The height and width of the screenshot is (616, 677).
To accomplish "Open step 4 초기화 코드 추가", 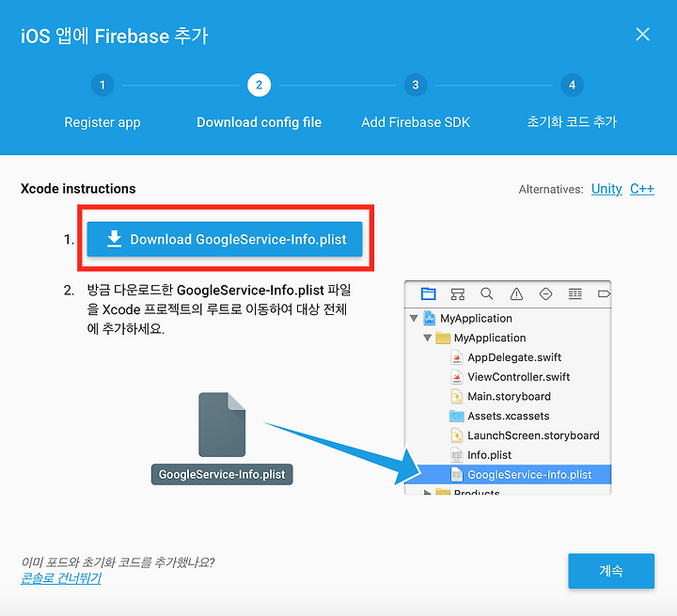I will click(x=572, y=85).
